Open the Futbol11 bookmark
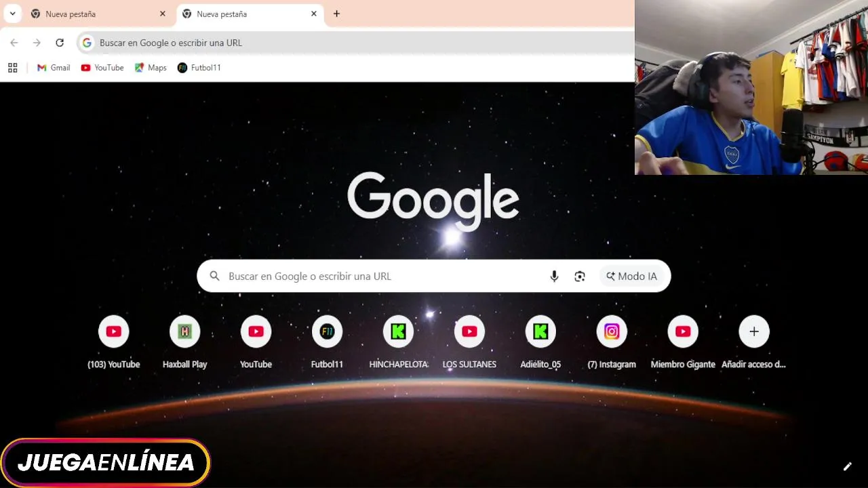This screenshot has width=868, height=488. coord(199,68)
